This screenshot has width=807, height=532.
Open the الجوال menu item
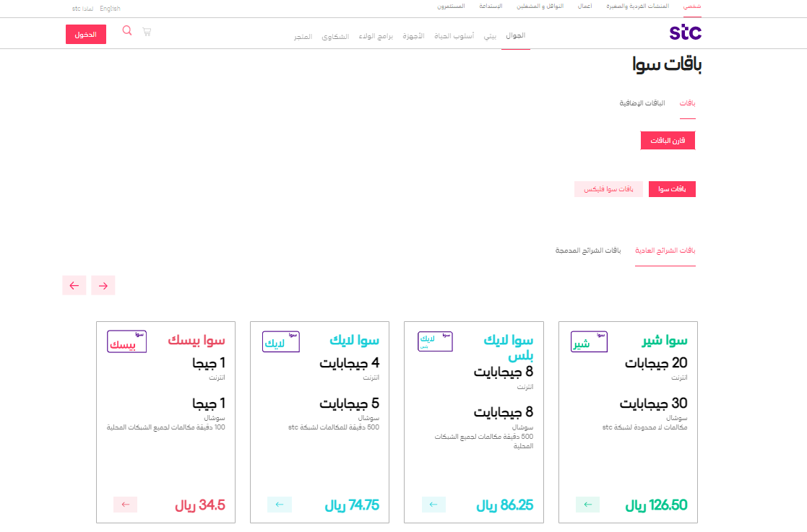tap(515, 35)
